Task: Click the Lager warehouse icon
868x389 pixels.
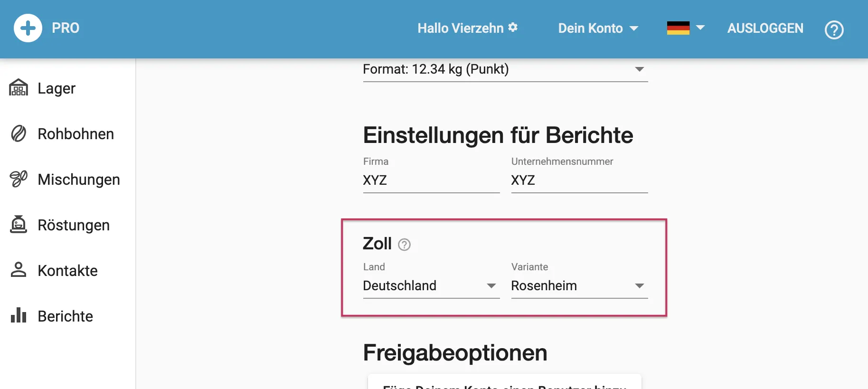Action: 19,88
